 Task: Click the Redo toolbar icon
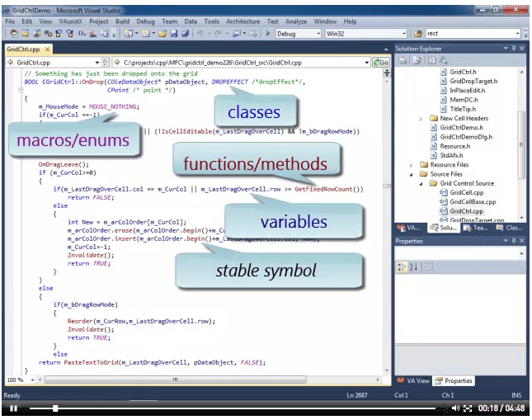[x=218, y=33]
